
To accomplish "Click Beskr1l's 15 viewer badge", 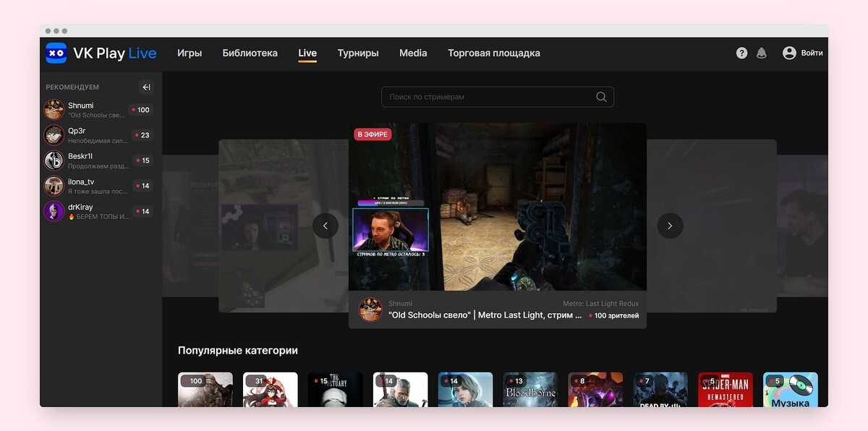I will click(142, 161).
